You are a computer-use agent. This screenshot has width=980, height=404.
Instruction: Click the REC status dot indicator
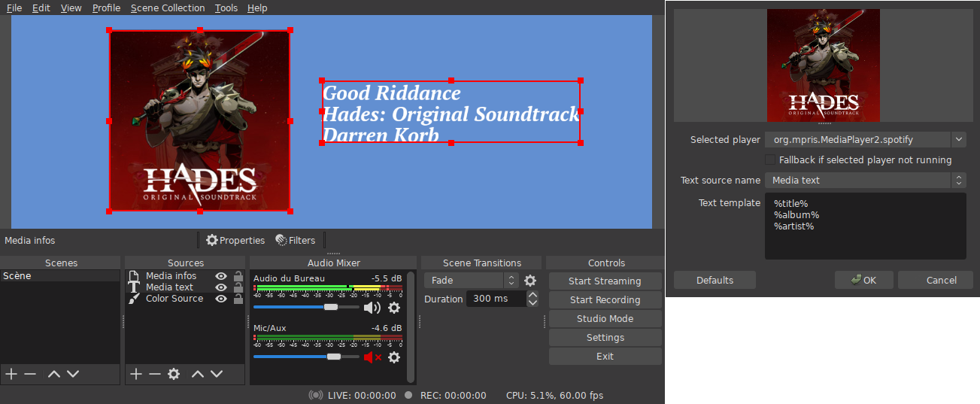pos(408,395)
